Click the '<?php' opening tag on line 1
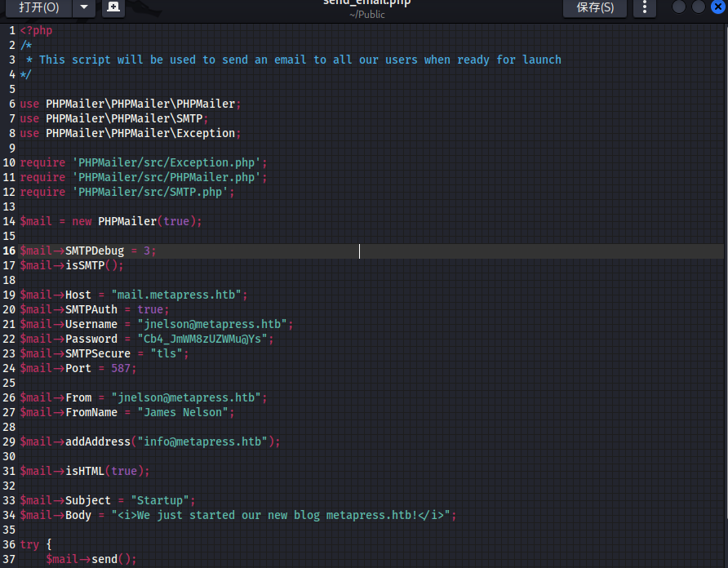 (x=36, y=31)
